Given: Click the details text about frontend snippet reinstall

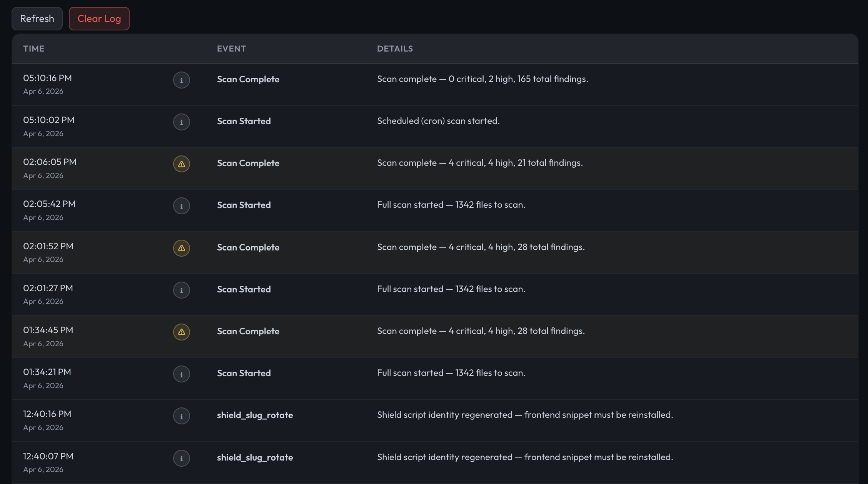Looking at the screenshot, I should point(525,415).
